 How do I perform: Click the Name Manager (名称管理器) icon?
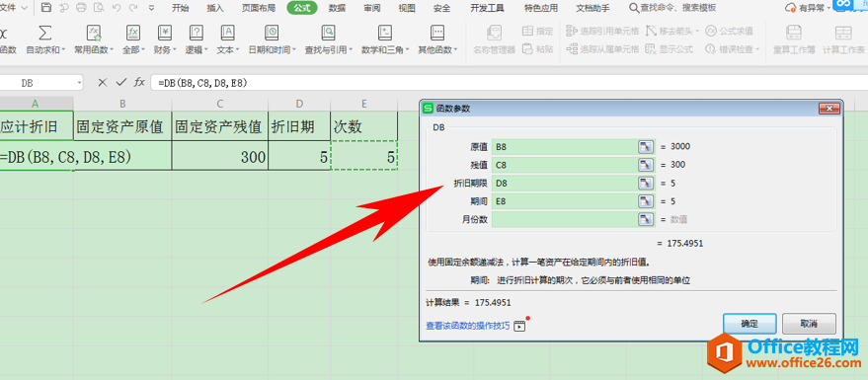click(x=494, y=33)
